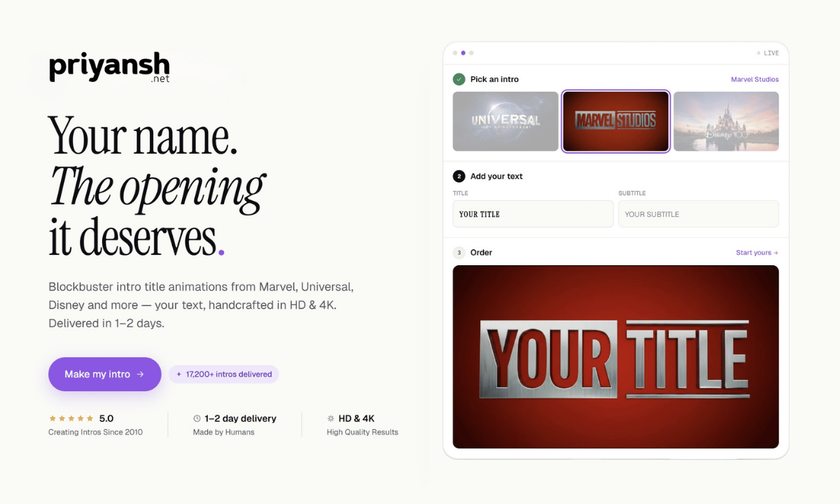Click the Start yours link
Image resolution: width=840 pixels, height=504 pixels.
757,253
